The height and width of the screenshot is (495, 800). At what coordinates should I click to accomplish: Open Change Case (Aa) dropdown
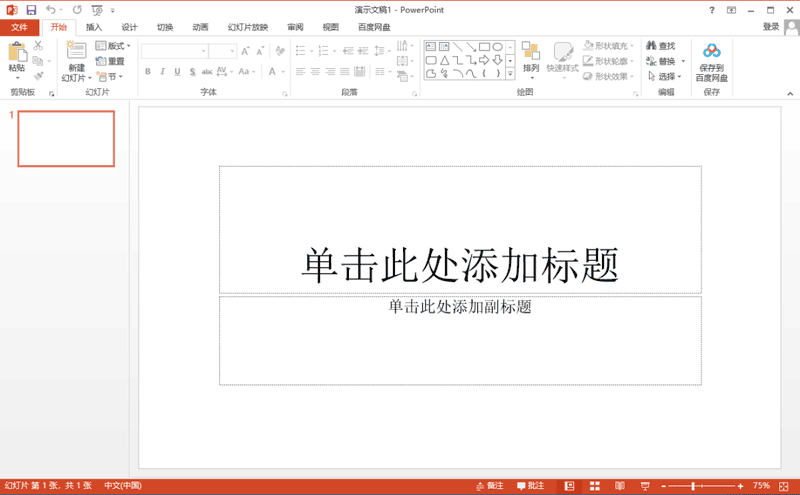click(247, 72)
